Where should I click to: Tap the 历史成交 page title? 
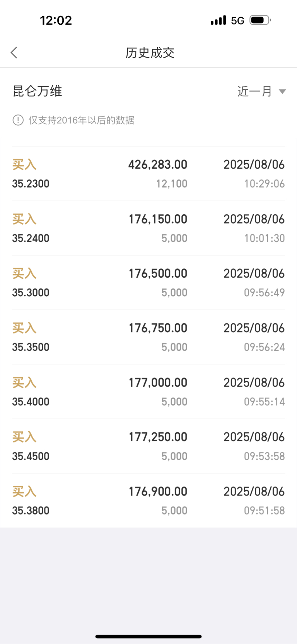coord(150,53)
